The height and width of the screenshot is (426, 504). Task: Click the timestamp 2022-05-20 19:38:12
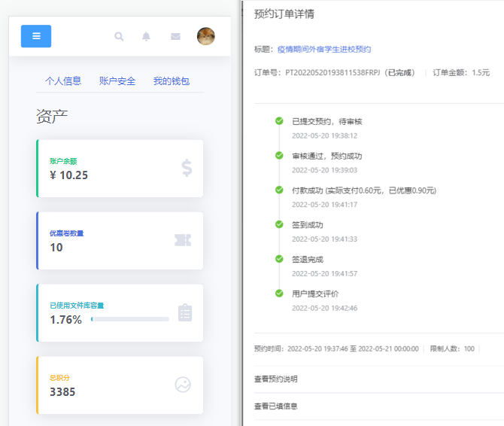(325, 135)
